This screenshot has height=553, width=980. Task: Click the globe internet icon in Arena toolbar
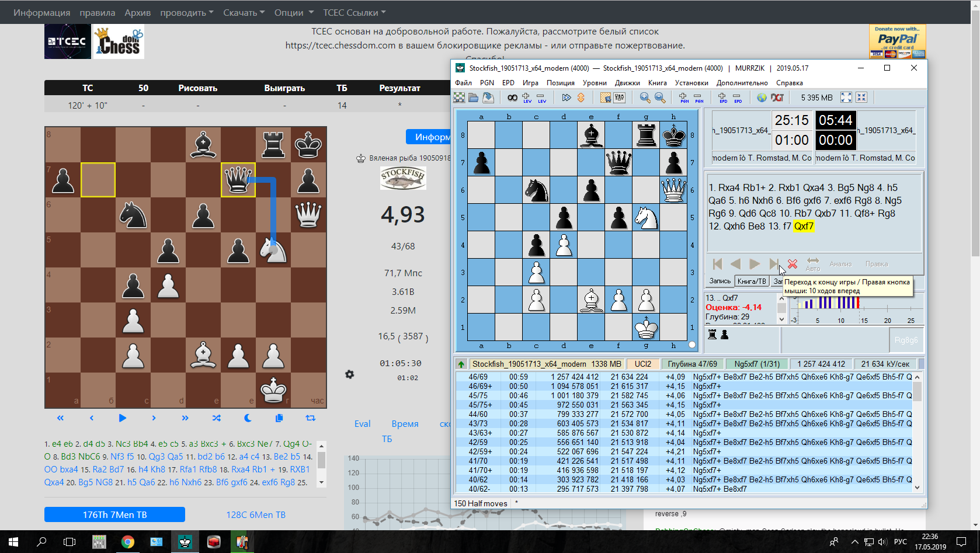[x=762, y=98]
